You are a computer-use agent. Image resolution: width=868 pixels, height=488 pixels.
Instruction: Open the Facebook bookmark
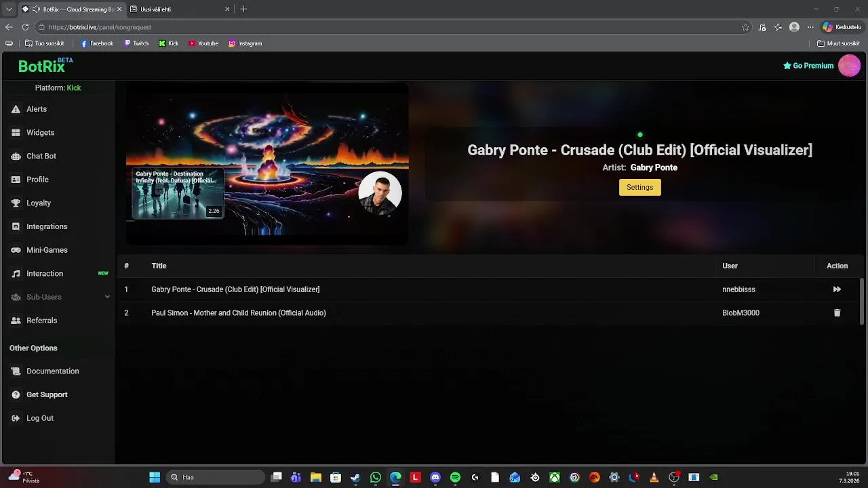(x=97, y=43)
